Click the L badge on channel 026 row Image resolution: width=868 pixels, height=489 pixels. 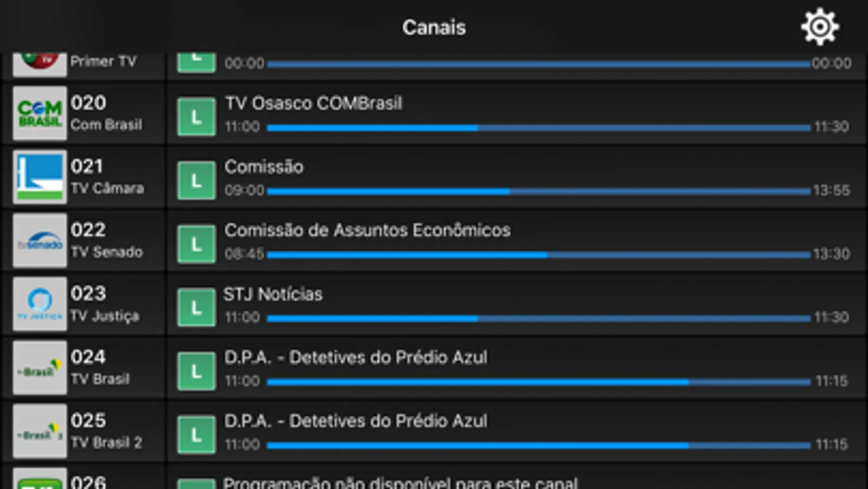(x=195, y=482)
